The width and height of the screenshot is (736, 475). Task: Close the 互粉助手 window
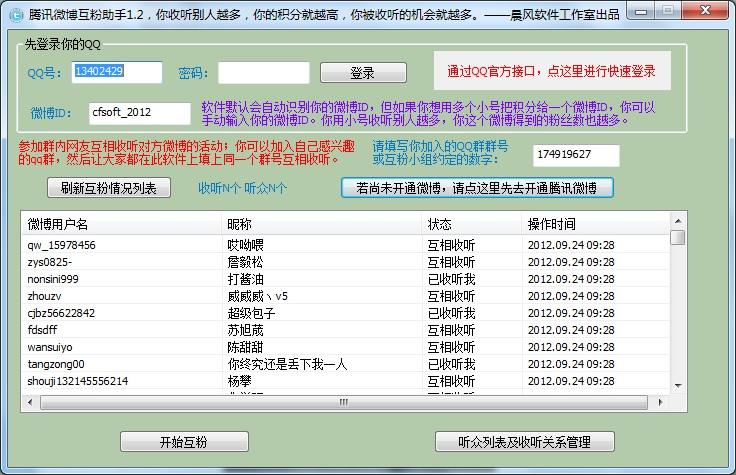[705, 11]
